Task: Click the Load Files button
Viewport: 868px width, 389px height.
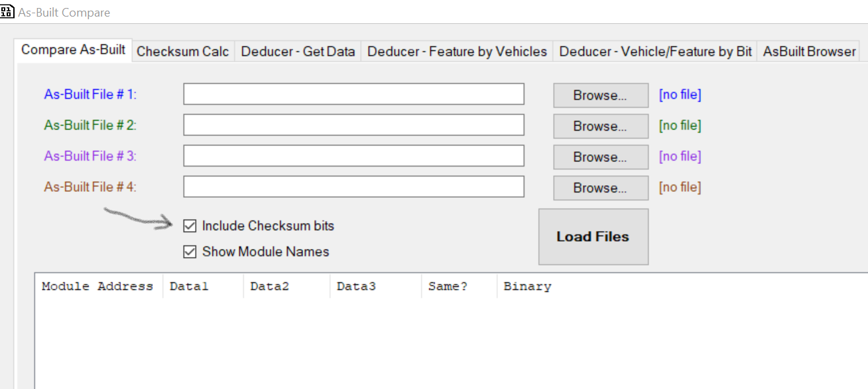Action: [x=593, y=237]
